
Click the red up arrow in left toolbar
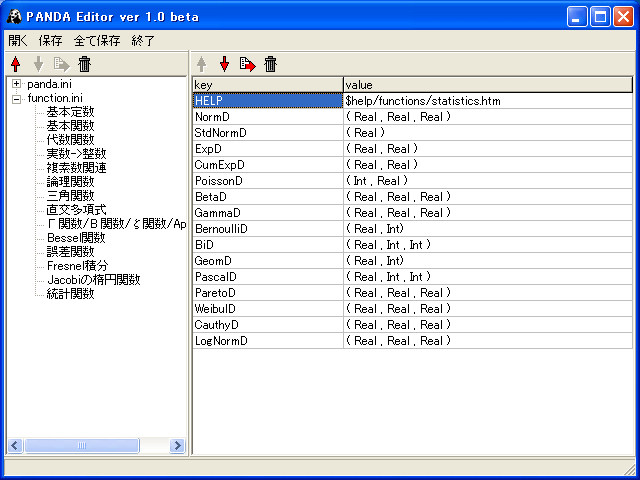pos(16,64)
